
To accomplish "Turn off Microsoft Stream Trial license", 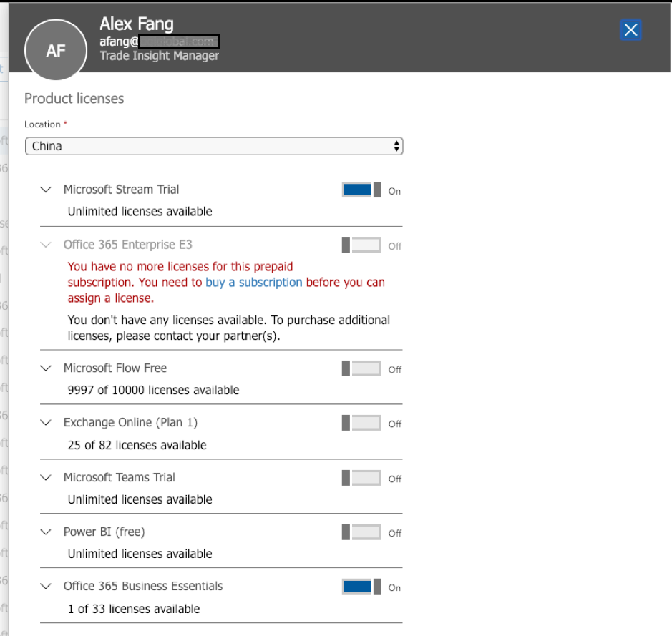I will coord(361,190).
